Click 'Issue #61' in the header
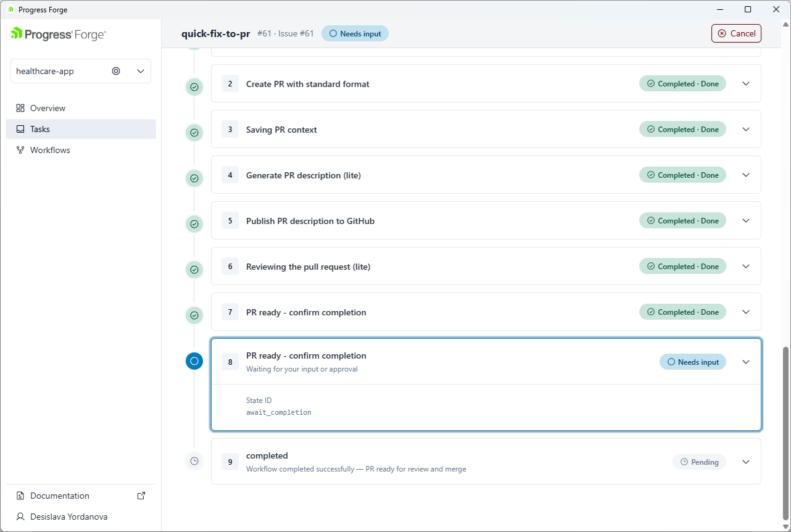 [296, 33]
